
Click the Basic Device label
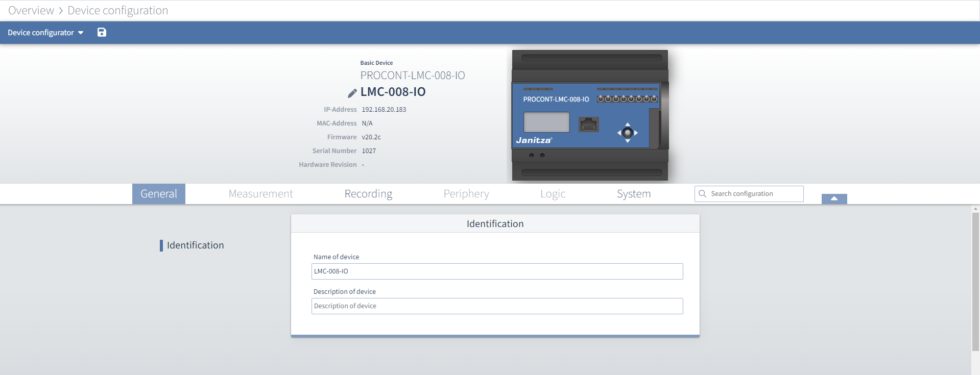tap(376, 63)
